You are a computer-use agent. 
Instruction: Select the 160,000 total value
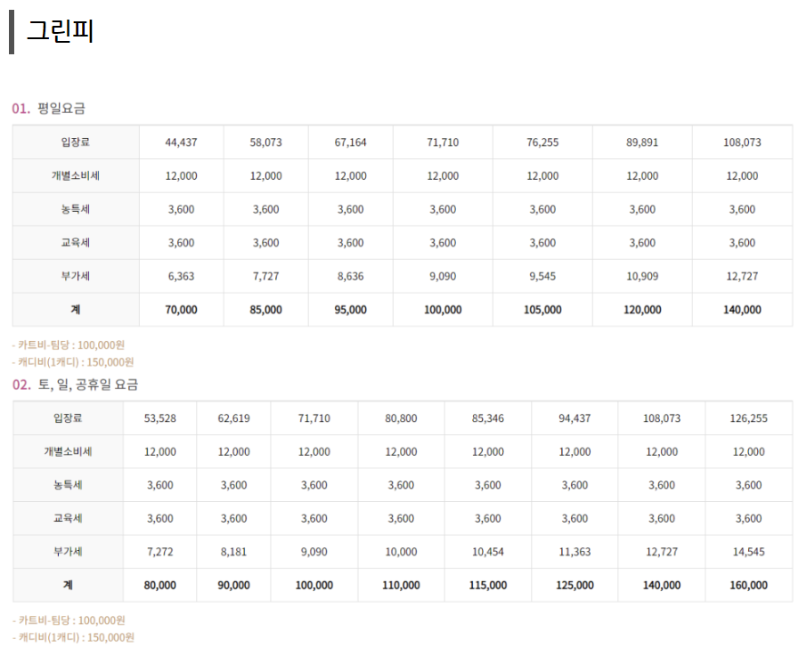tap(749, 585)
